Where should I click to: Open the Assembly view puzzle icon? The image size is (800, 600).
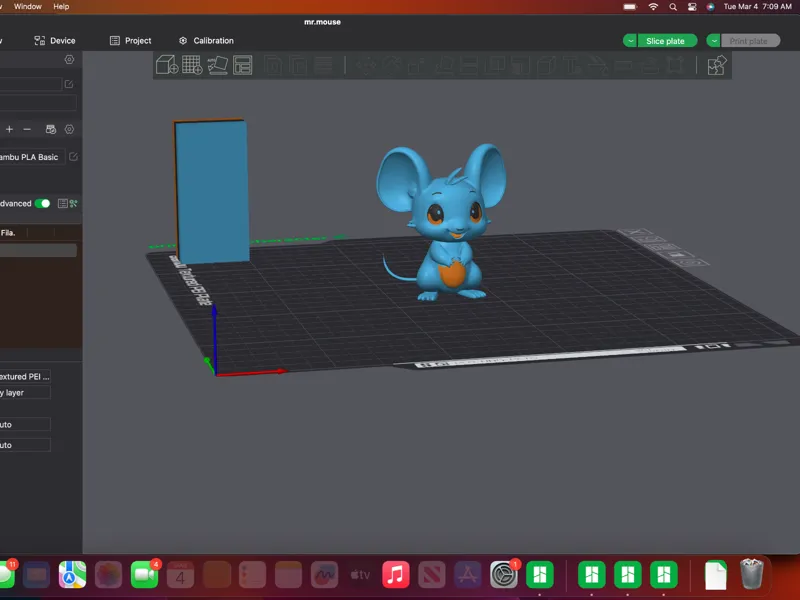[717, 65]
